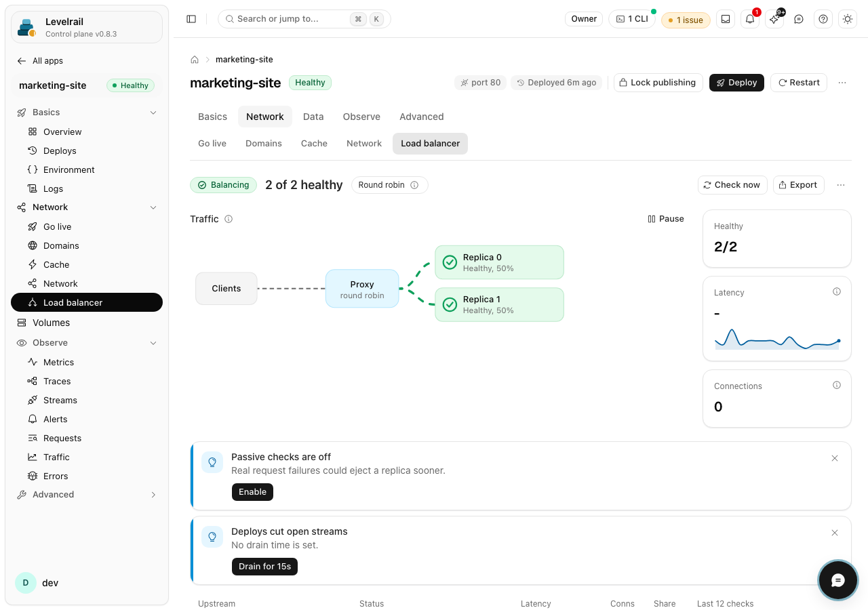868x610 pixels.
Task: Open the Cache sub-tab
Action: pyautogui.click(x=314, y=144)
